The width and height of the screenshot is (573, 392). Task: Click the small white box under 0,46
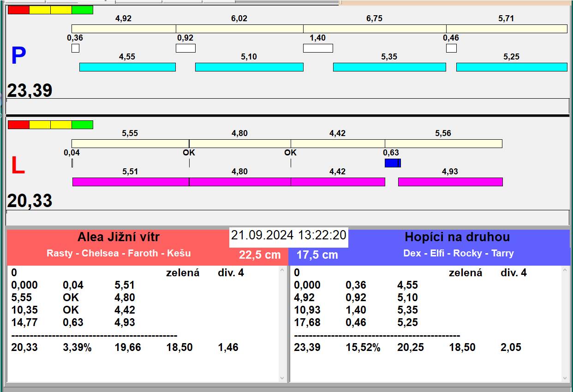pyautogui.click(x=451, y=48)
